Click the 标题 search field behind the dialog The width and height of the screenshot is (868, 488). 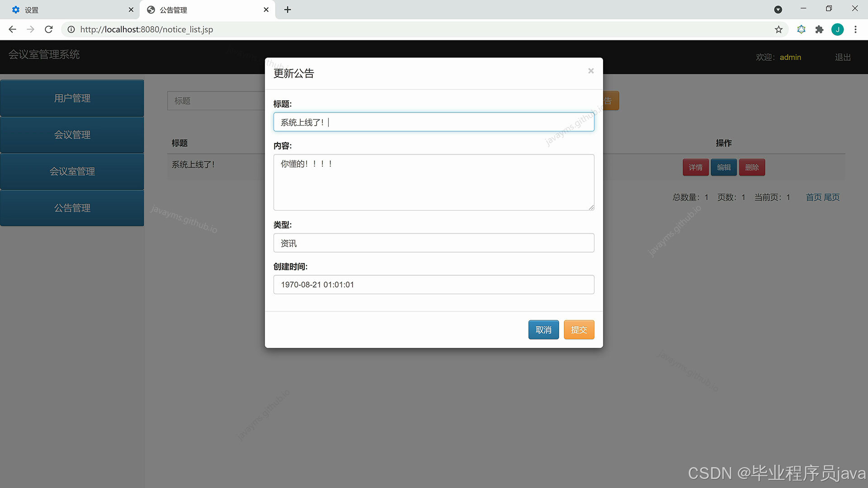(216, 101)
